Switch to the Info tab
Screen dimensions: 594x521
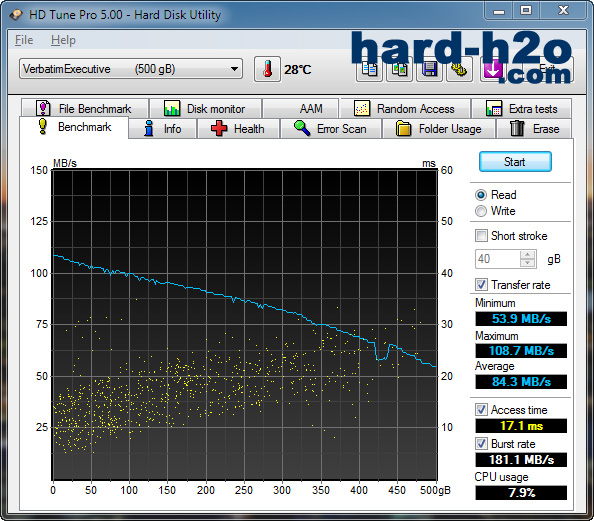163,129
